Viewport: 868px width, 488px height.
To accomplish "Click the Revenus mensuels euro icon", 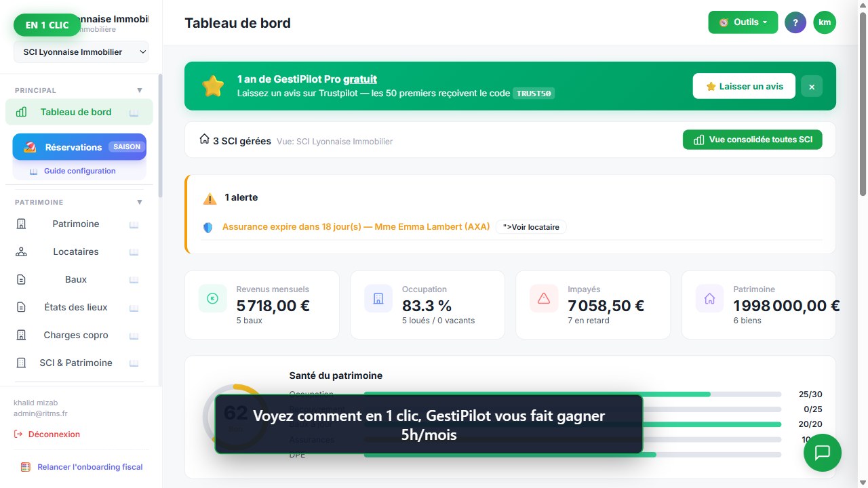I will click(213, 298).
